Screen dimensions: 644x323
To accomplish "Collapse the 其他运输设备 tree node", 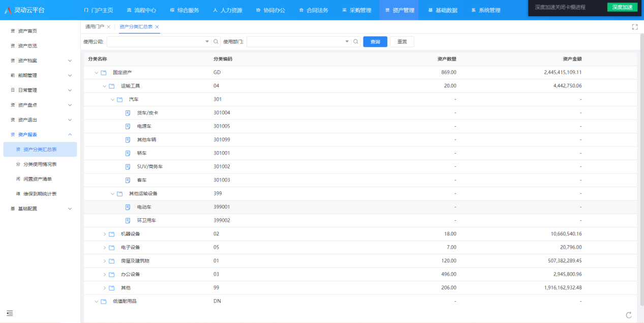I will (x=113, y=194).
